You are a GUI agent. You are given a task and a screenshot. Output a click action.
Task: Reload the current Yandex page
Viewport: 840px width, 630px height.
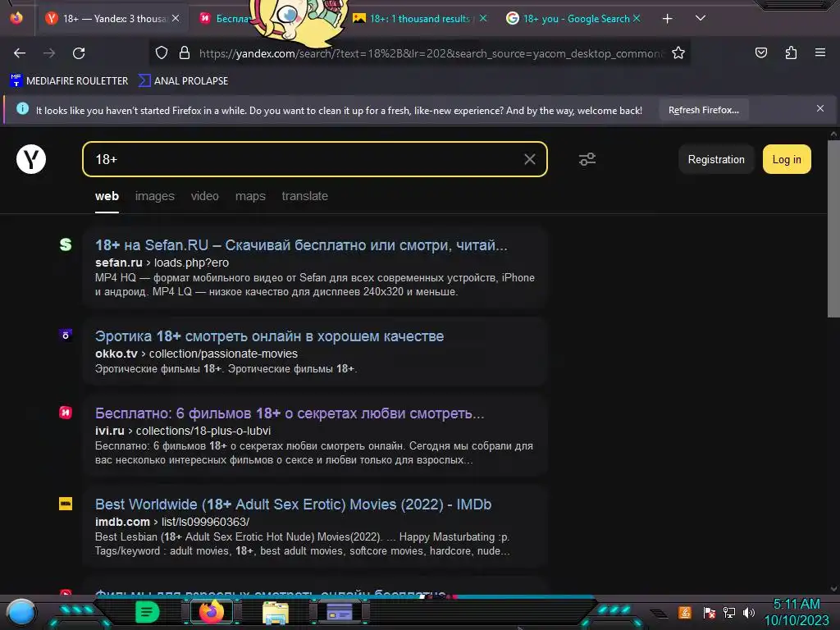tap(79, 53)
